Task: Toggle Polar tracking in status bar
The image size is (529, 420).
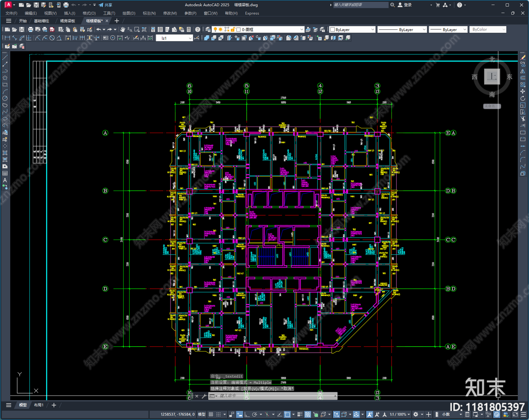Action: 254,414
